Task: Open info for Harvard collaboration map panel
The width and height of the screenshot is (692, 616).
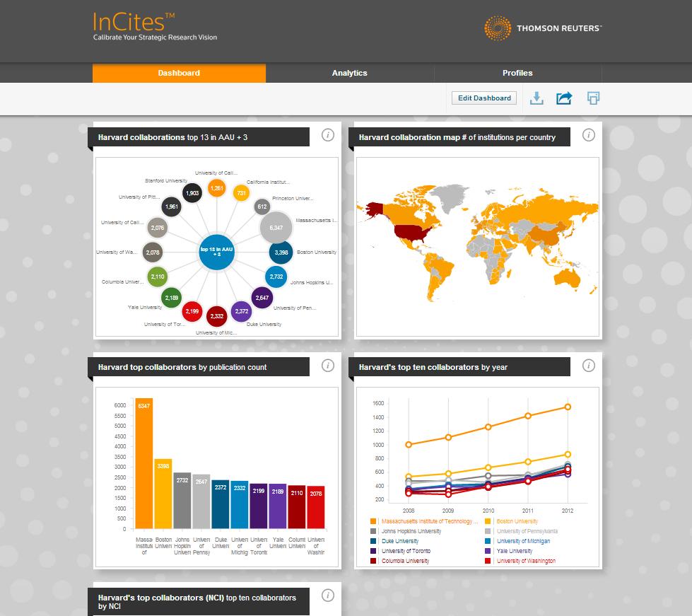Action: point(588,135)
